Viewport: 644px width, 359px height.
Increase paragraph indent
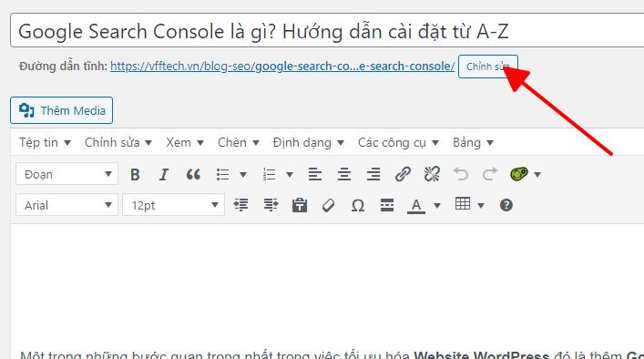pos(271,204)
